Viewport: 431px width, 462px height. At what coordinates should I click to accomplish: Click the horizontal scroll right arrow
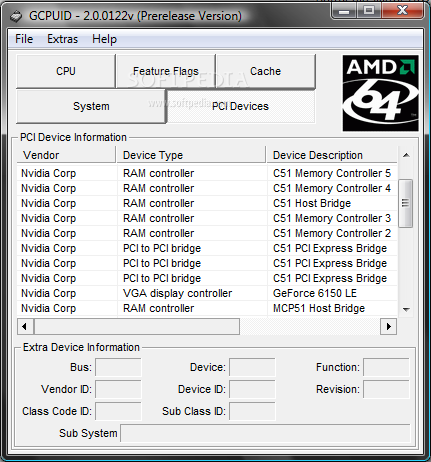388,326
